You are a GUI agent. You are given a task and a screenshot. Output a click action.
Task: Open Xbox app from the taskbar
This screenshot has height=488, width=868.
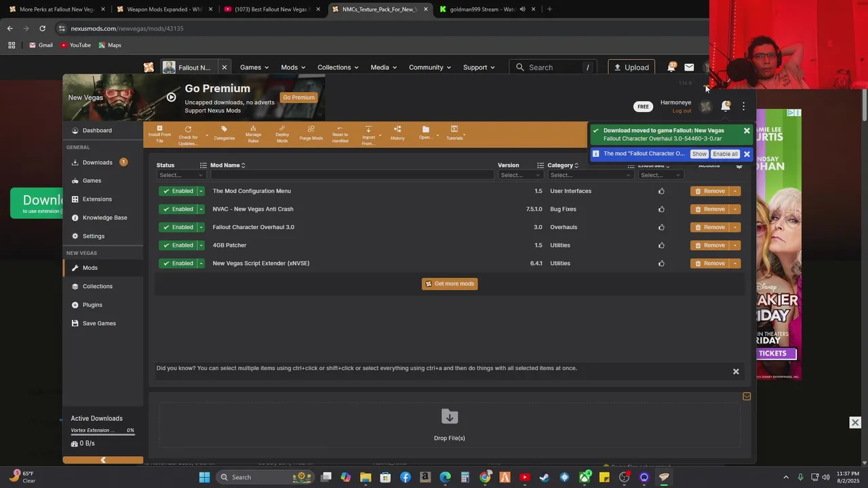click(x=585, y=477)
